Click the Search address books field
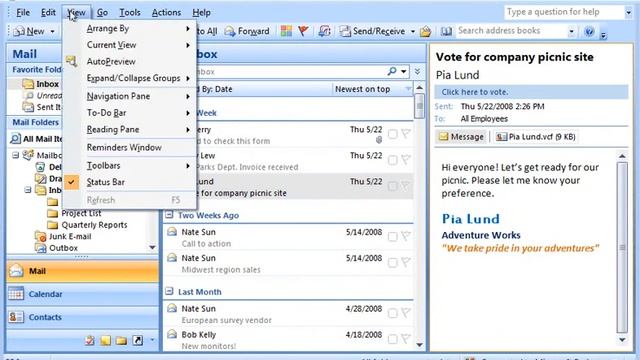Viewport: 640px width, 360px height. (x=511, y=31)
